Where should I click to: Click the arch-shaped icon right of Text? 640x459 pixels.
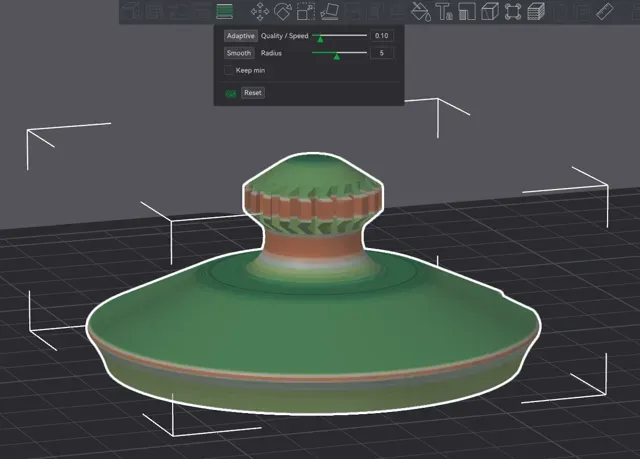pyautogui.click(x=467, y=11)
